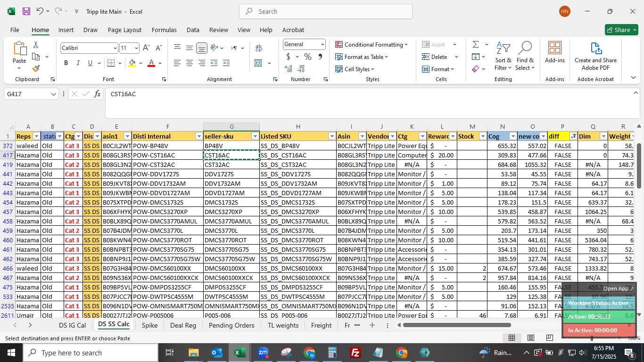Apply the red font color
The width and height of the screenshot is (644, 362).
tap(151, 63)
